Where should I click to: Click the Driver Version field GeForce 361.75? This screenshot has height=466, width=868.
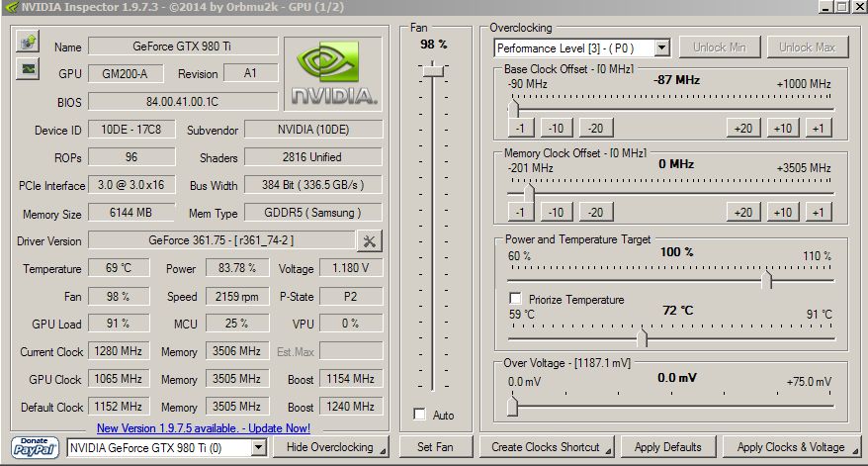pos(221,240)
